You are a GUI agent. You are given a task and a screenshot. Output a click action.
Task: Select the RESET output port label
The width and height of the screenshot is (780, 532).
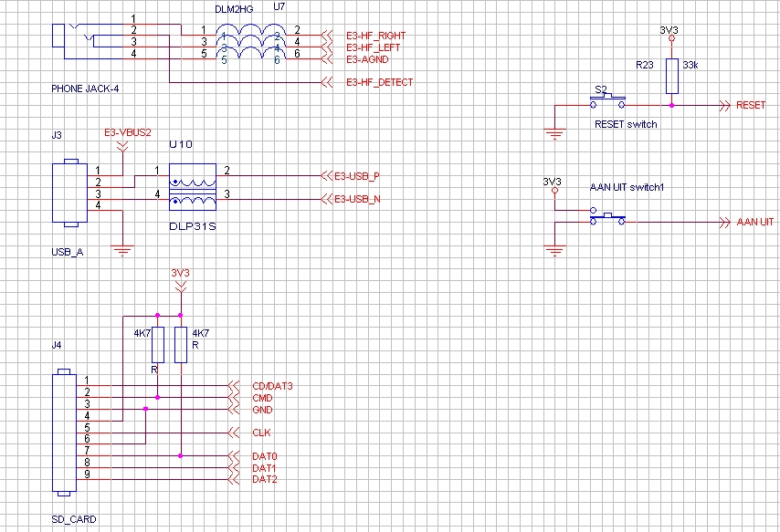pos(750,106)
